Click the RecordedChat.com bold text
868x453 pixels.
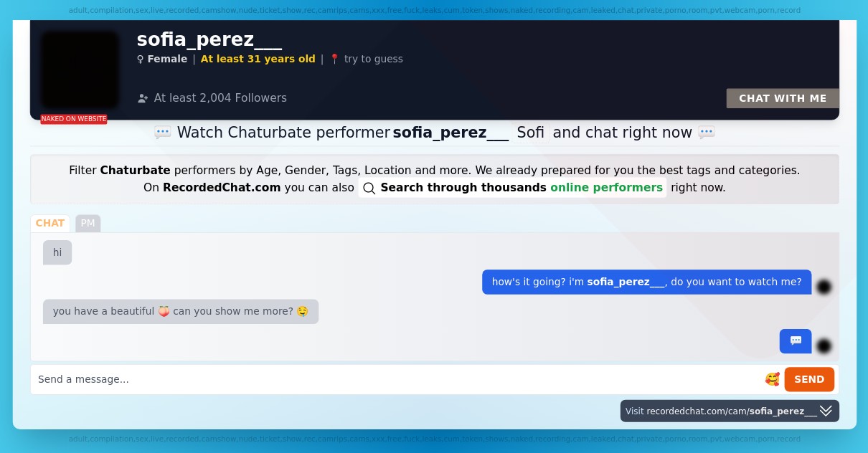pyautogui.click(x=222, y=188)
